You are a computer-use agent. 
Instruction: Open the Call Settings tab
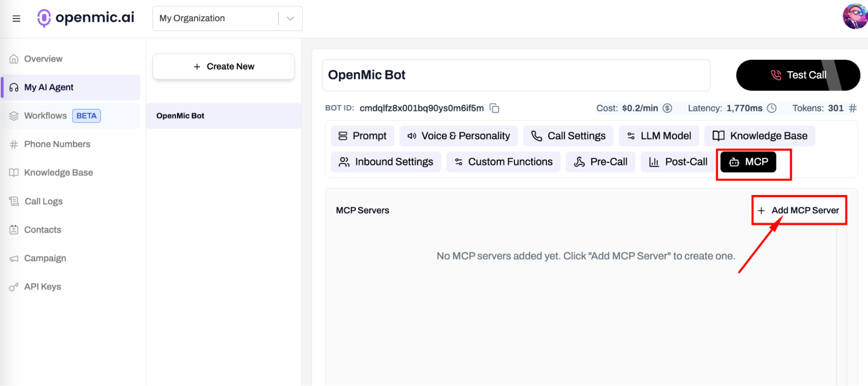pyautogui.click(x=568, y=136)
